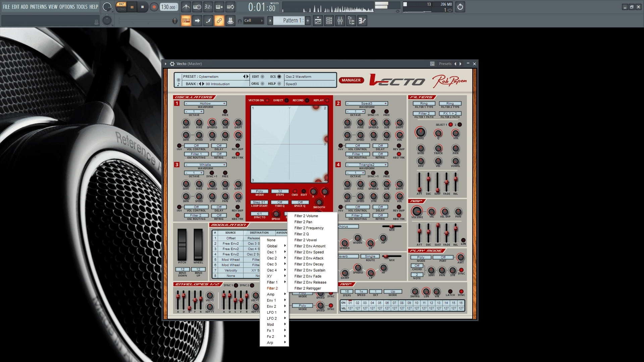Add a new pattern with plus button
Screen dimensions: 644x362
[x=308, y=20]
